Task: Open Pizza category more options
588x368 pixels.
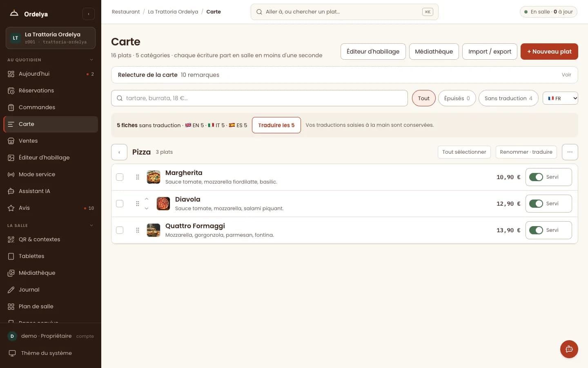Action: click(x=570, y=152)
